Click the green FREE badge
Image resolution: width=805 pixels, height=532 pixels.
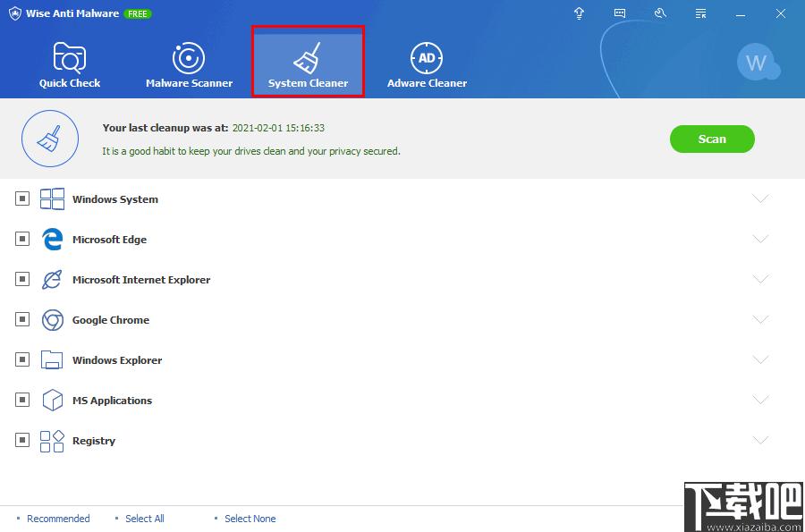coord(138,13)
